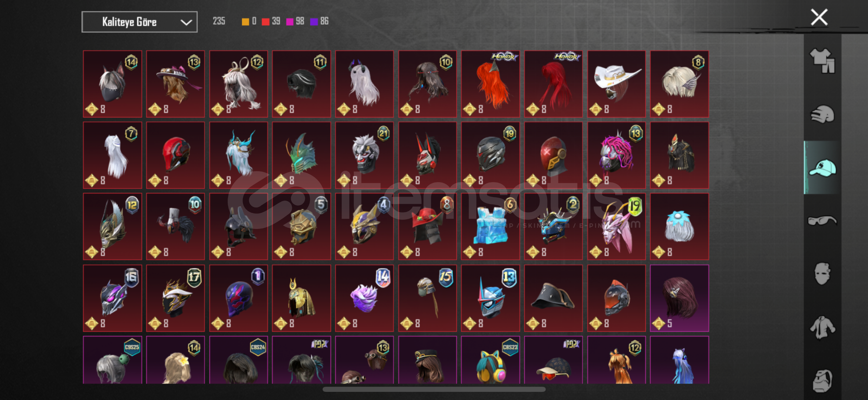Expand the sort dropdown chevron arrow
The image size is (868, 400).
tap(186, 22)
